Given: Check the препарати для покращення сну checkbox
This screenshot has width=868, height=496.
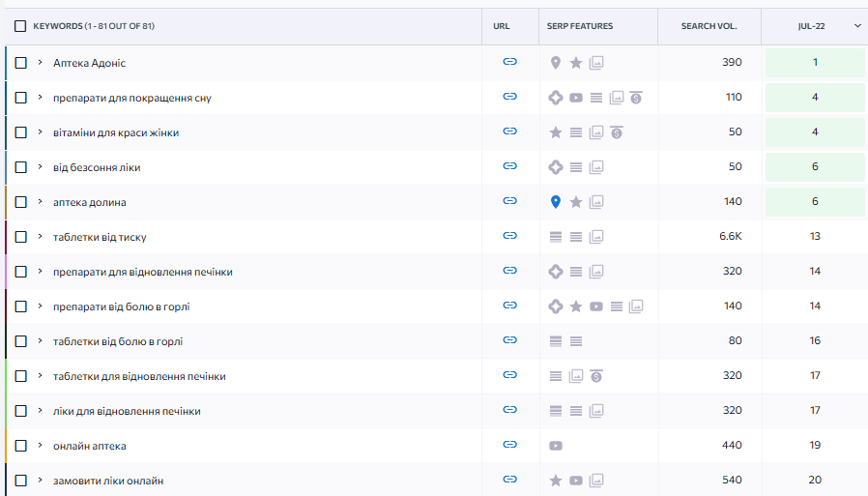Looking at the screenshot, I should coord(20,98).
